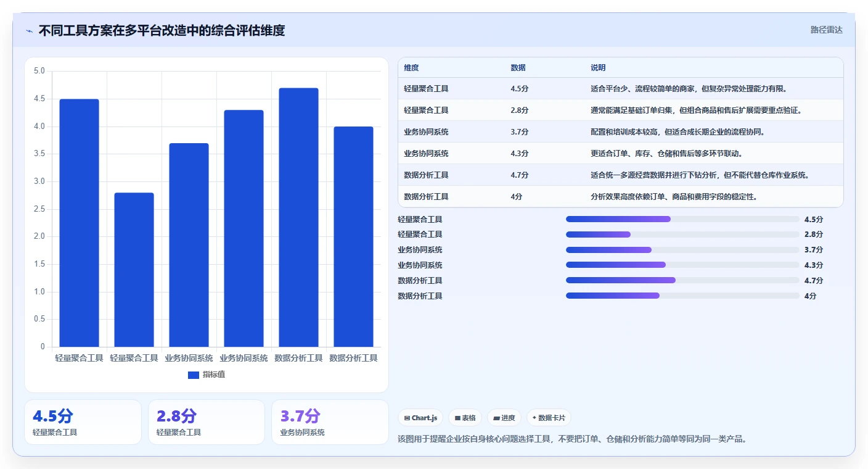Click the 4分 cell in the table

pos(517,196)
